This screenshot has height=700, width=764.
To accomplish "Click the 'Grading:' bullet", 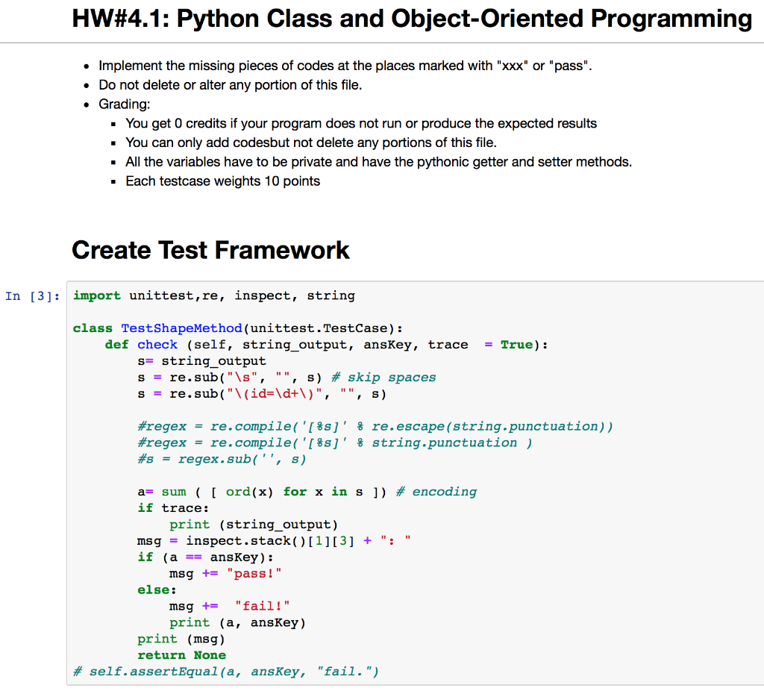I will coord(125,104).
